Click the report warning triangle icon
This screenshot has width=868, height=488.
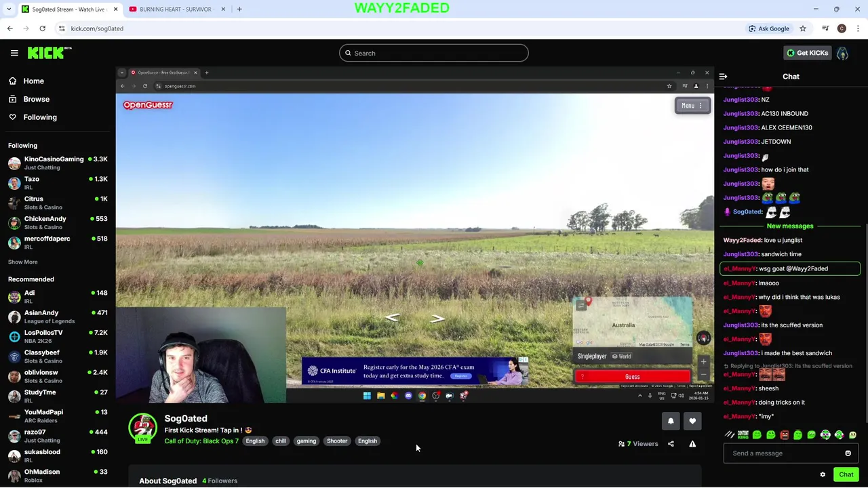point(692,444)
